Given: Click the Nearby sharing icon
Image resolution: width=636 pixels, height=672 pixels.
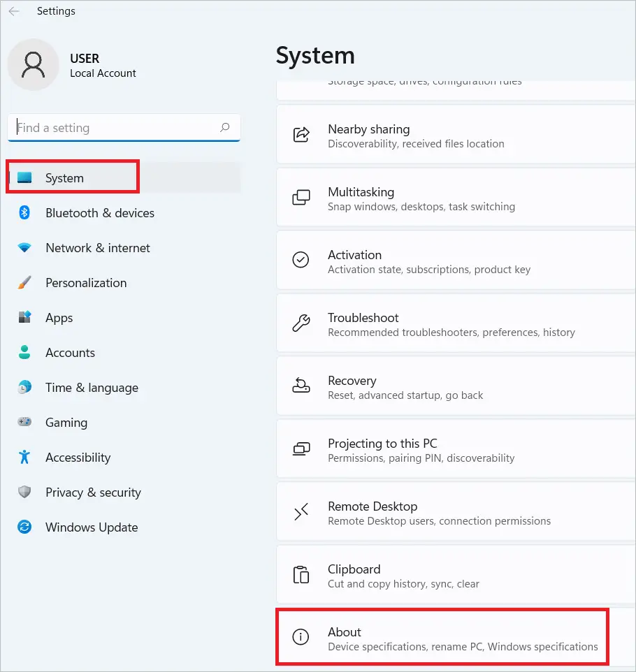Looking at the screenshot, I should (301, 136).
